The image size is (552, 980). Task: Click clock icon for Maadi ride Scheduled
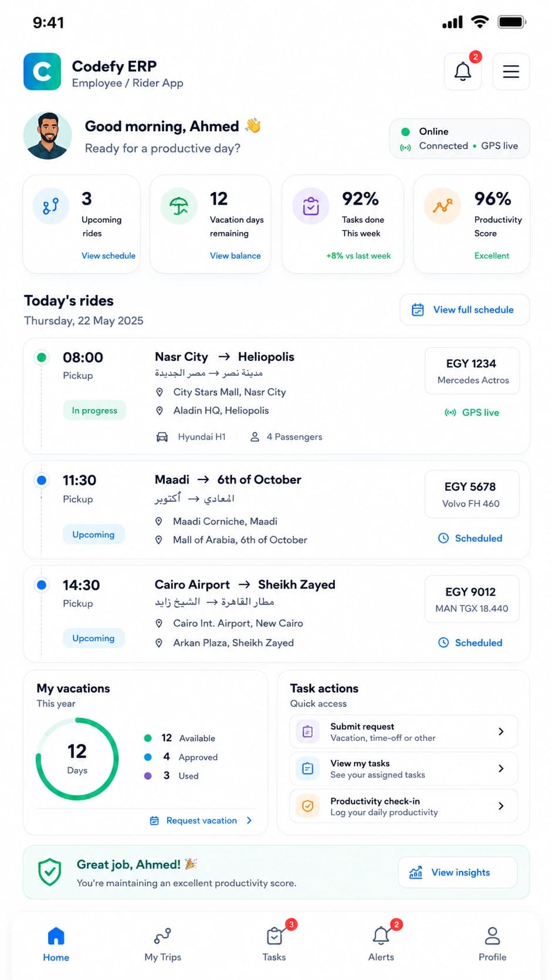[443, 538]
